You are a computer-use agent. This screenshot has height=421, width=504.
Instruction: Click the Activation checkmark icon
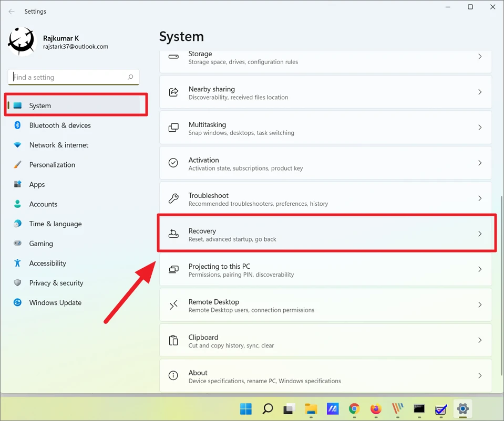pos(173,163)
